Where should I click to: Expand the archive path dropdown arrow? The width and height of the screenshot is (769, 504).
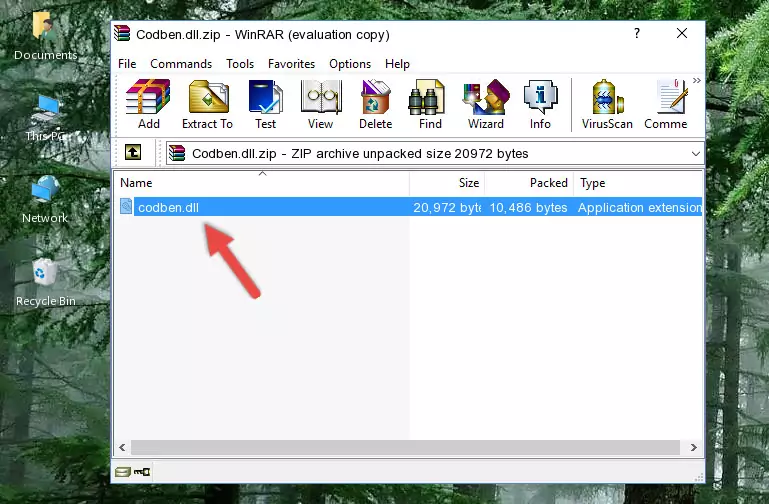click(695, 153)
